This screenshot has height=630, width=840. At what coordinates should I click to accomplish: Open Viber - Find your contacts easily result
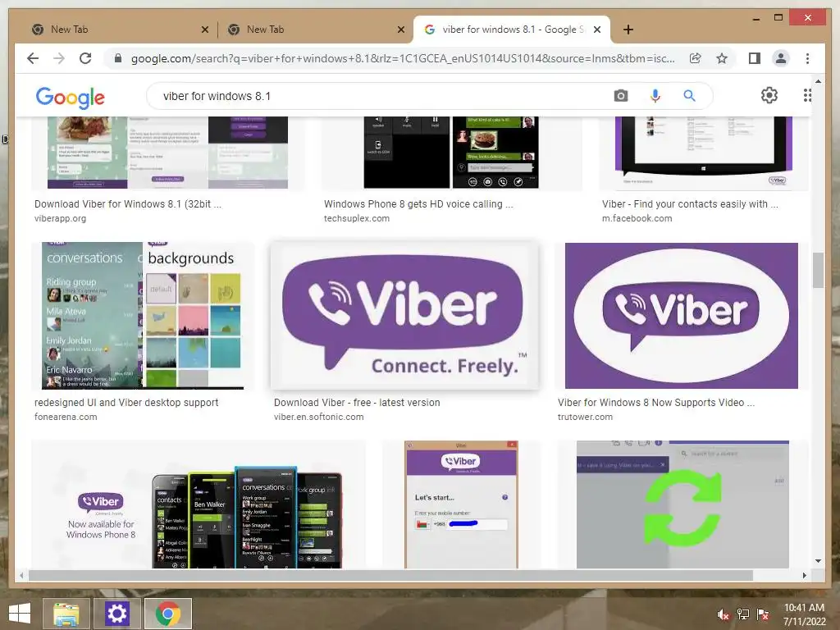click(690, 204)
